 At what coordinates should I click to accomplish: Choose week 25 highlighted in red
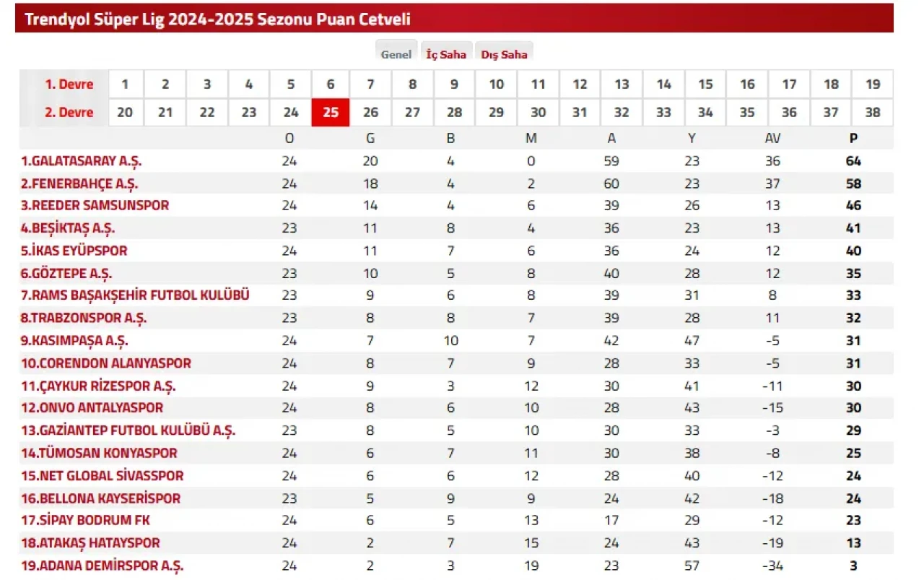tap(331, 113)
